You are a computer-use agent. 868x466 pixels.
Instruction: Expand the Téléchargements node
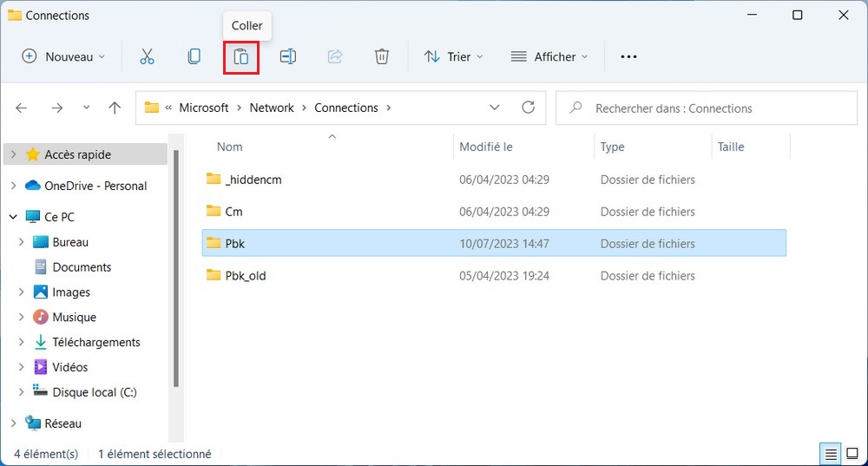[x=21, y=342]
